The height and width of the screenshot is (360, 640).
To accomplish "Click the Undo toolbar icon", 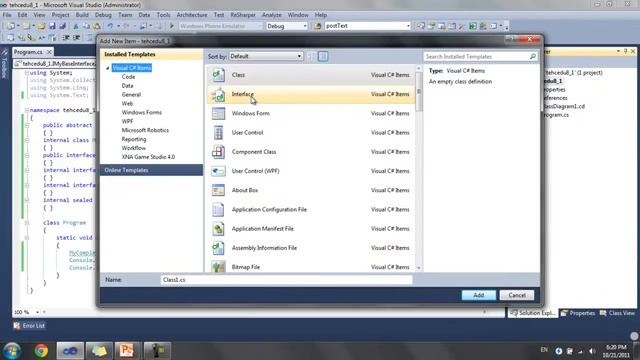I will (x=110, y=26).
